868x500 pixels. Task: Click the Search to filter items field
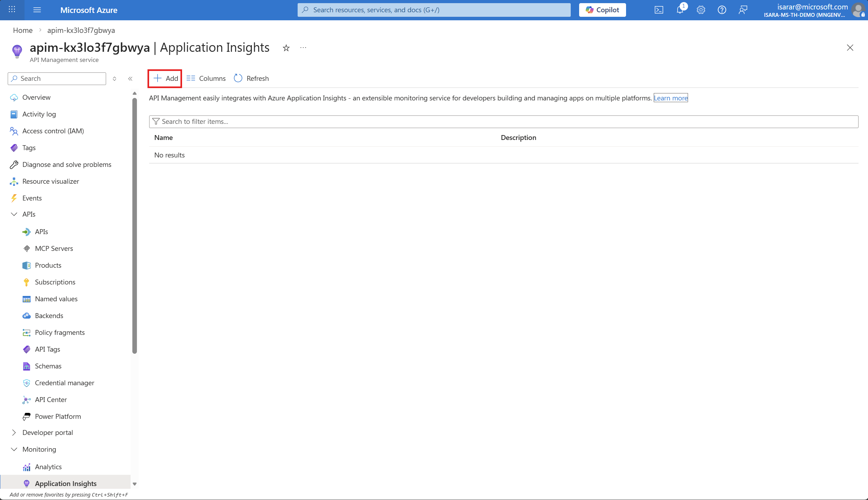coord(504,121)
